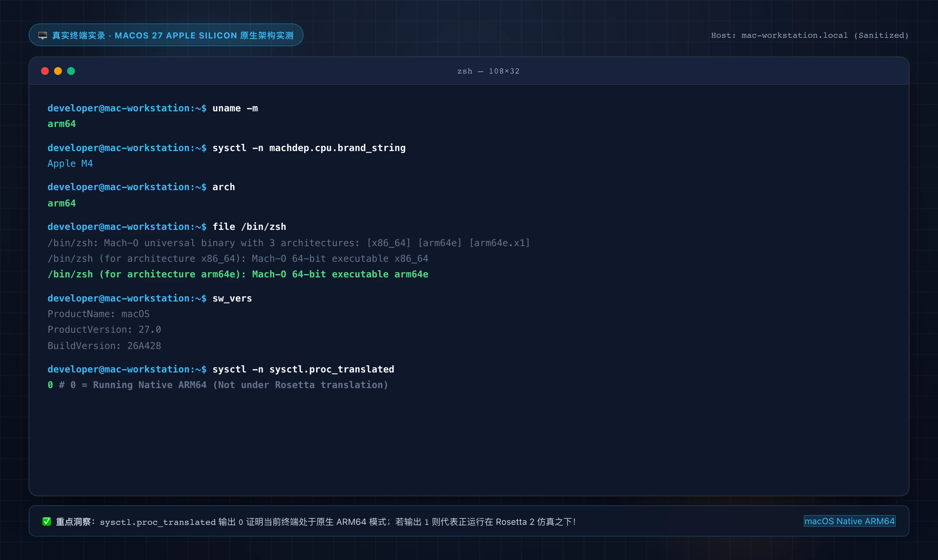The width and height of the screenshot is (938, 560).
Task: Click the prompt before sw_vers
Action: [127, 299]
